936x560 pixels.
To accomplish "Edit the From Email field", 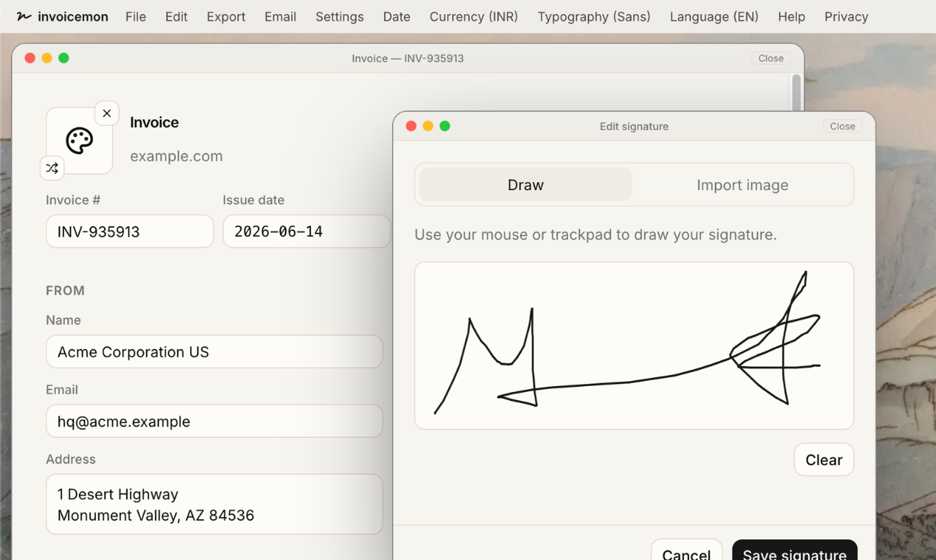I will [214, 421].
